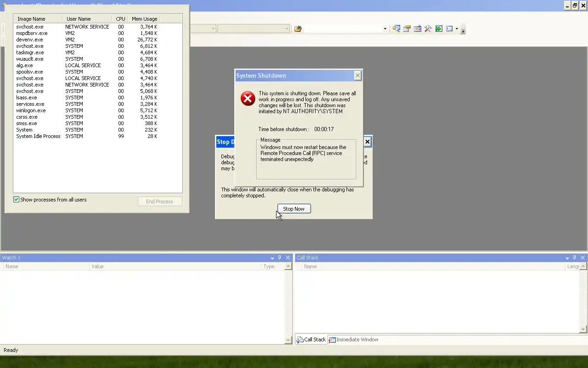Select the alg.exe process
Image resolution: width=588 pixels, height=368 pixels.
87,65
